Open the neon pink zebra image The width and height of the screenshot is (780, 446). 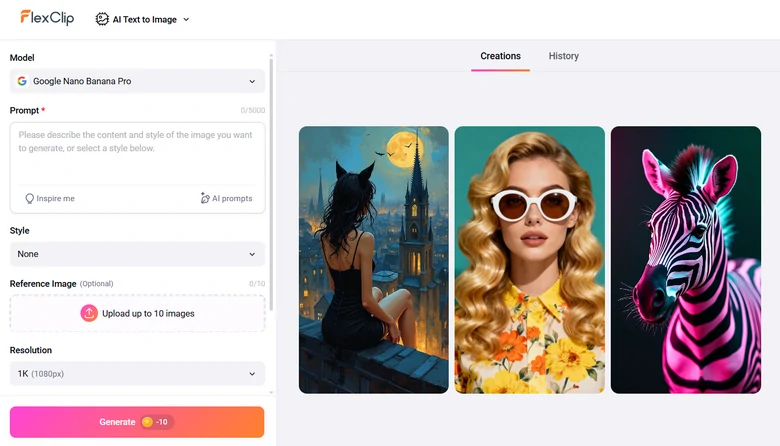click(686, 260)
